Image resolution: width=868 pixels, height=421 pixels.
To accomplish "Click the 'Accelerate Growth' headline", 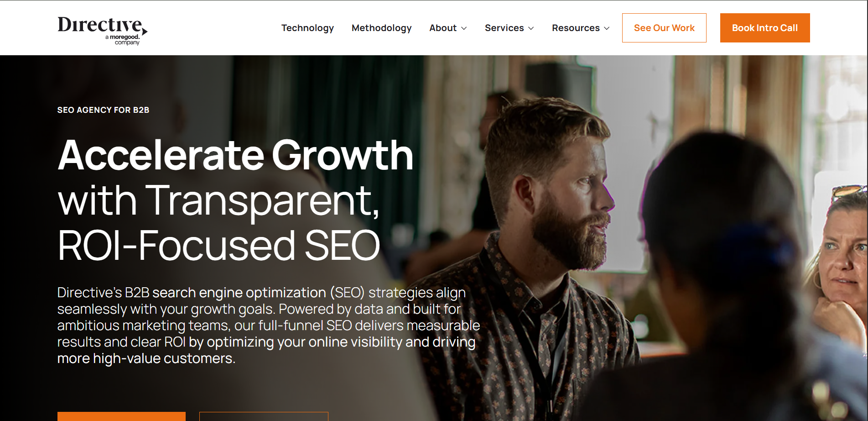I will coord(235,156).
